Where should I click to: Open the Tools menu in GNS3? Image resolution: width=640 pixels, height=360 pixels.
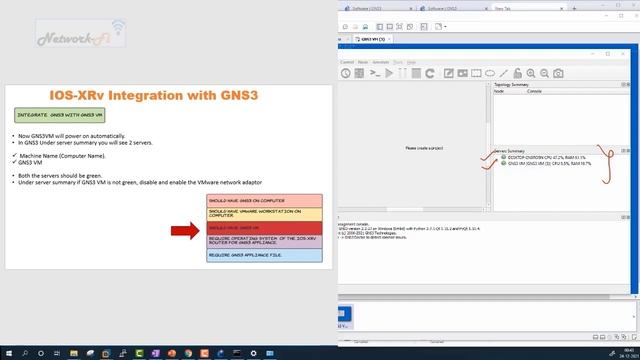[398, 62]
